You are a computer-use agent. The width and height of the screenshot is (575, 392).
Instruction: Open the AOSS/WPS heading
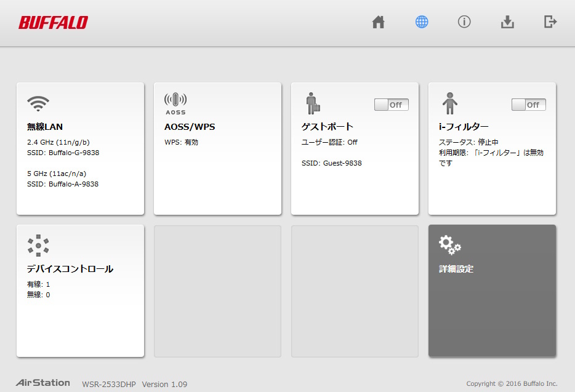(x=190, y=127)
